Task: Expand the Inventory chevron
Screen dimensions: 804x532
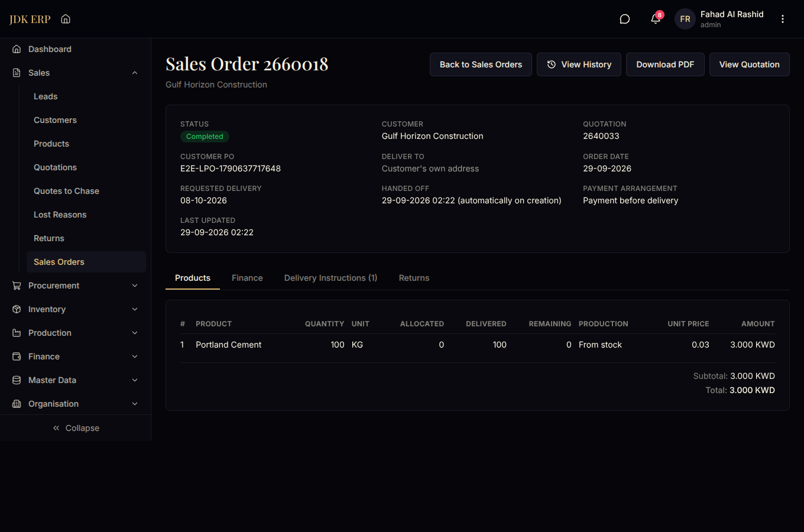Action: 135,309
